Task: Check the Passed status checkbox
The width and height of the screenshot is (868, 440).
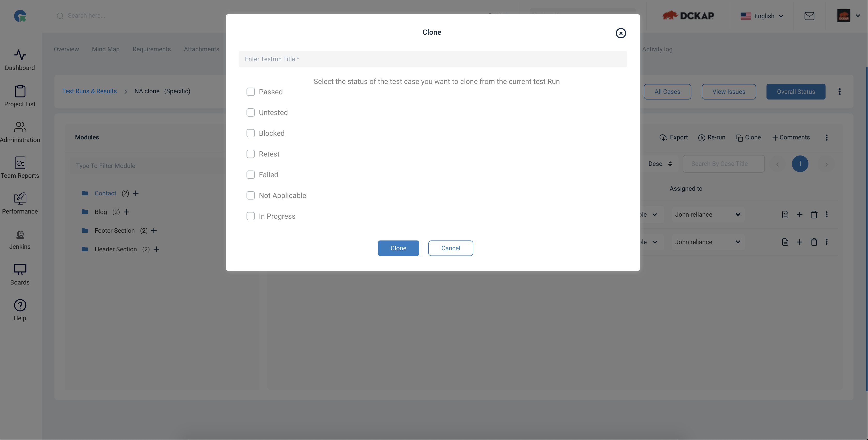Action: click(x=250, y=92)
